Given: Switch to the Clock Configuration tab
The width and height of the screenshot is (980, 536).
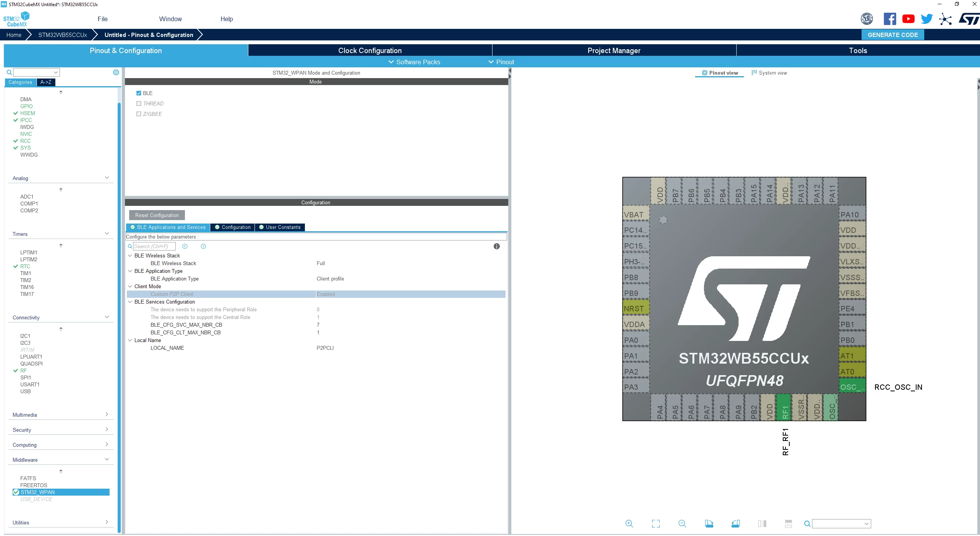Looking at the screenshot, I should point(370,50).
